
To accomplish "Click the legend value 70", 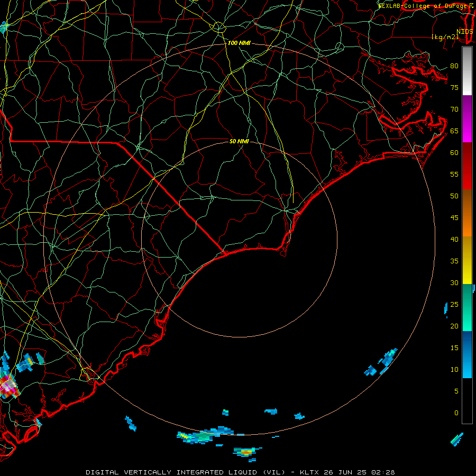I will pyautogui.click(x=454, y=109).
